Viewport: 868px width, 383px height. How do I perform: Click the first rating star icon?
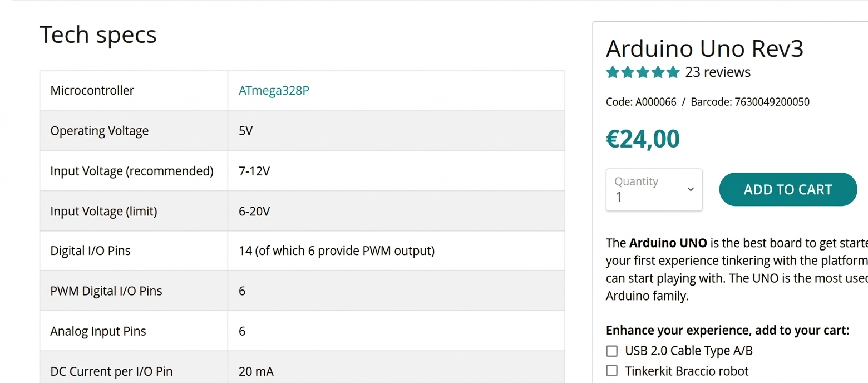coord(613,72)
